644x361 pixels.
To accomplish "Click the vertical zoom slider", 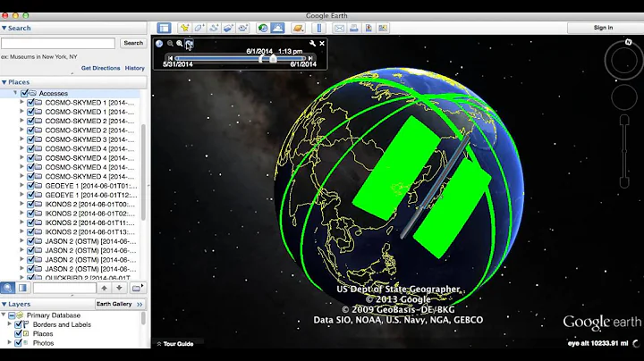I will tap(624, 152).
